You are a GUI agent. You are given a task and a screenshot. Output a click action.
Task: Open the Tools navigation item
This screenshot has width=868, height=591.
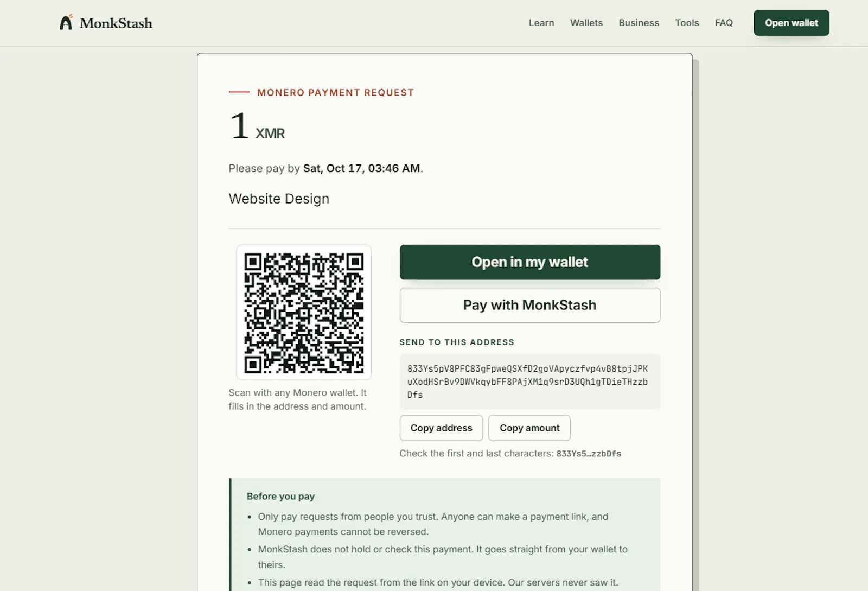tap(687, 23)
